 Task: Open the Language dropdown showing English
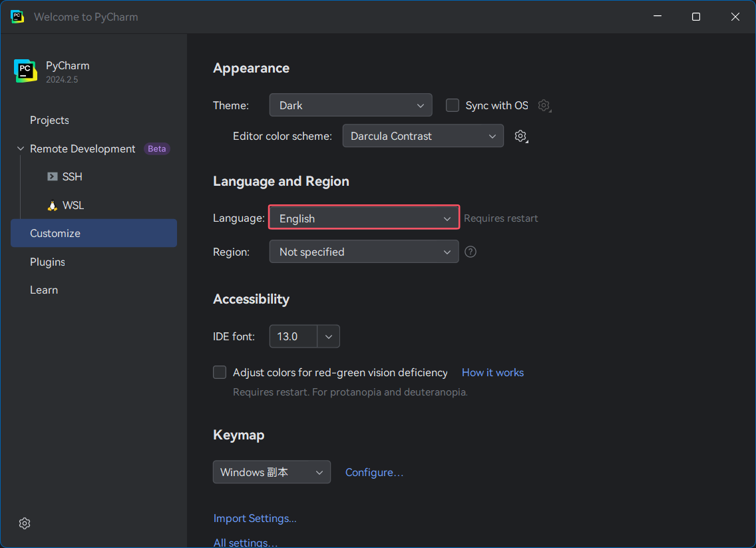coord(364,218)
